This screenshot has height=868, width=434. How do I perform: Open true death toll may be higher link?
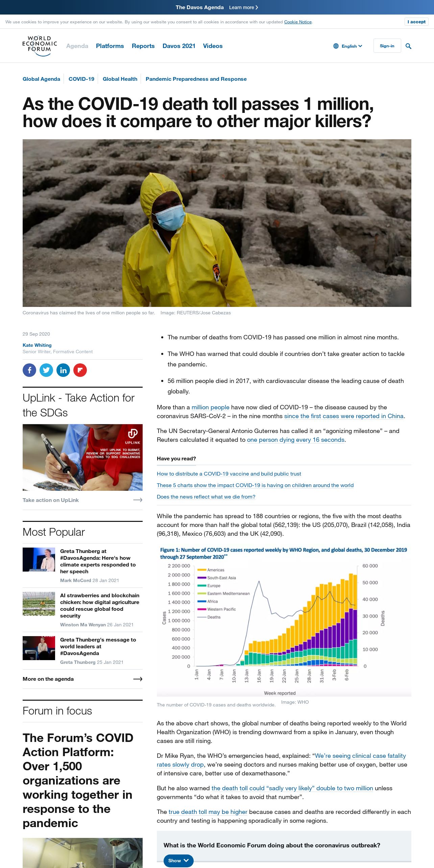click(x=208, y=812)
